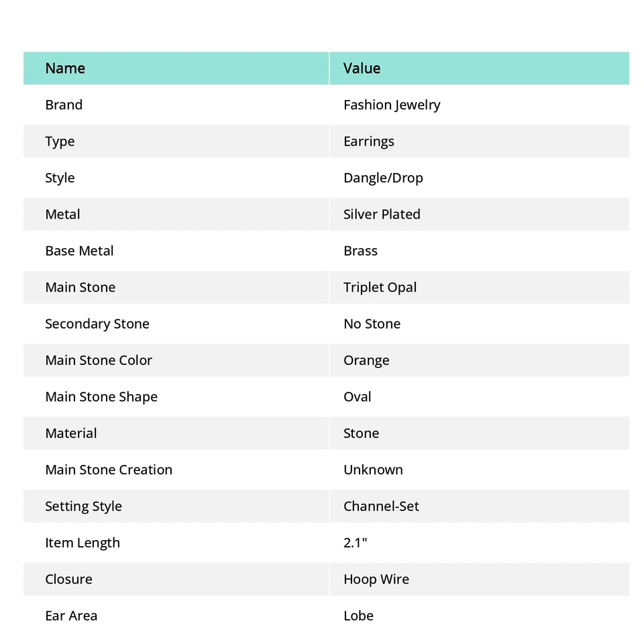This screenshot has height=644, width=644.
Task: Click the Name column header
Action: 65,68
